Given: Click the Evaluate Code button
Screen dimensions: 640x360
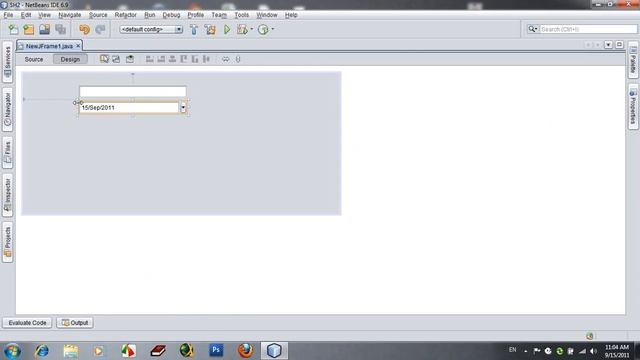Looking at the screenshot, I should [27, 323].
